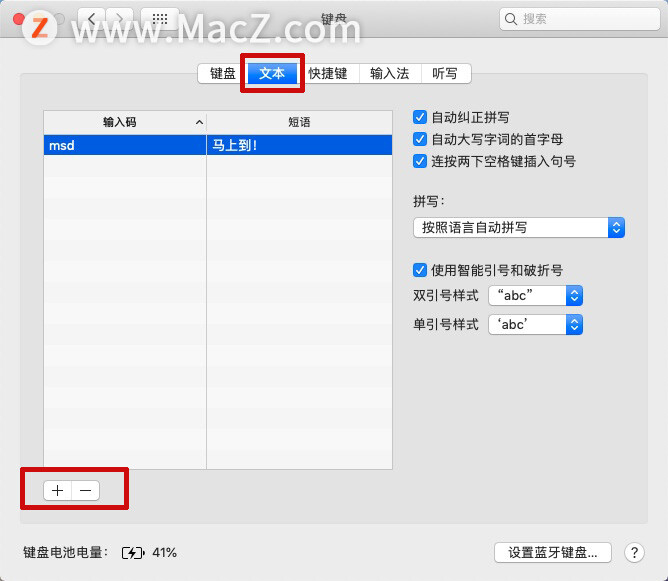Toggle 自动纠正拼写 checkbox
This screenshot has width=668, height=581.
(420, 117)
